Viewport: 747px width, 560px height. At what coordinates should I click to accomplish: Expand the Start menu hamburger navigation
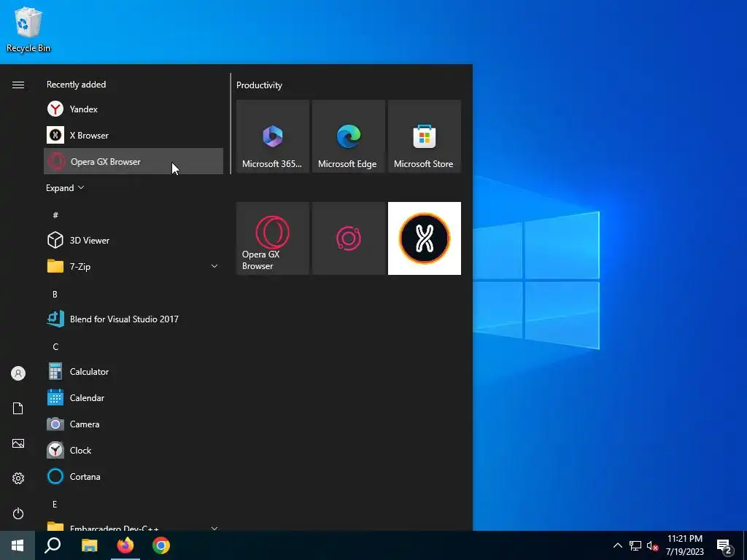coord(18,85)
